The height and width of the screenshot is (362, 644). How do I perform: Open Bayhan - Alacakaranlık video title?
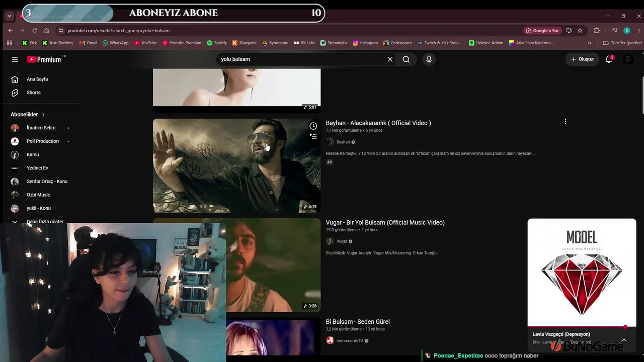(x=378, y=123)
